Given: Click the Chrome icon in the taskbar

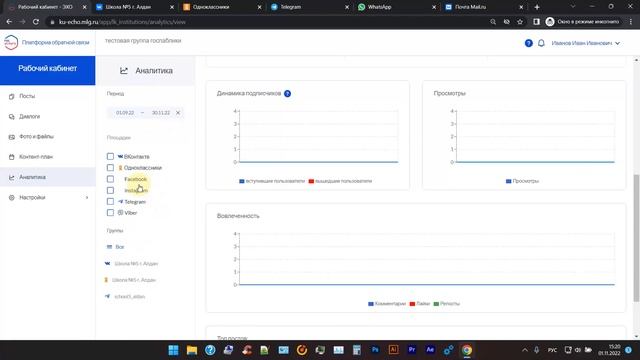Looking at the screenshot, I should [467, 350].
